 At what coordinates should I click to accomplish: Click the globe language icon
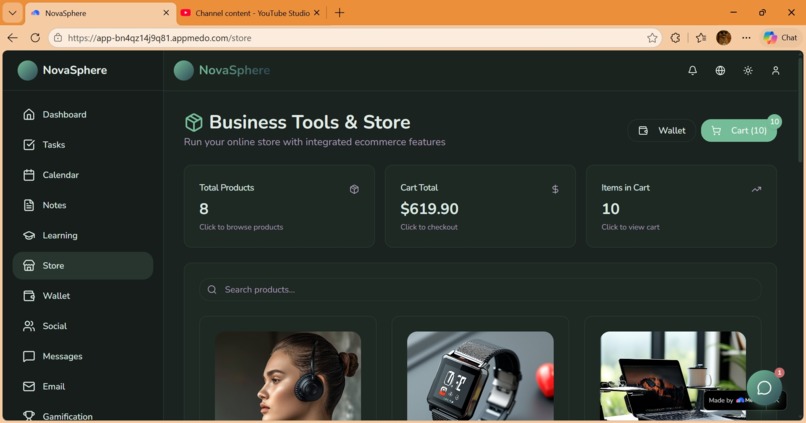(x=720, y=70)
